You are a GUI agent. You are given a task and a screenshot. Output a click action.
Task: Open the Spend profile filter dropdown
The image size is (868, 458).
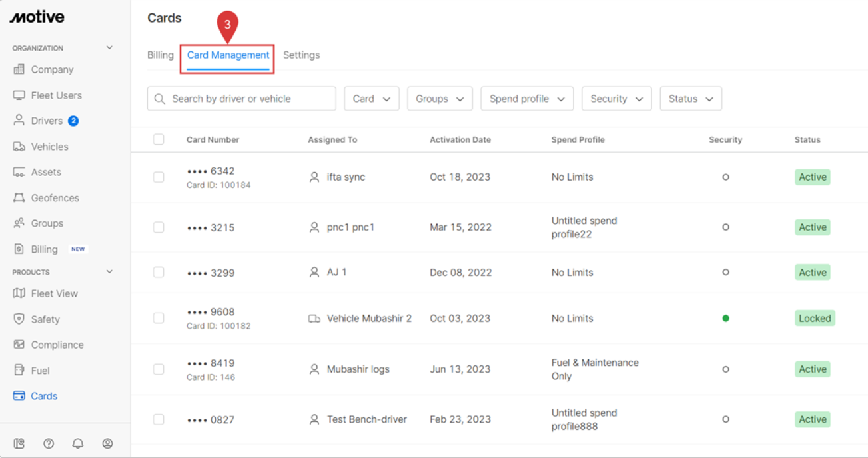point(526,99)
